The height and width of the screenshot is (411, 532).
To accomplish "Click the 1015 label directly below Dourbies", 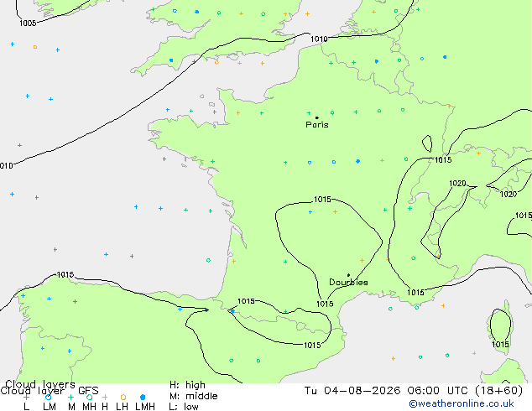I will click(x=325, y=304).
